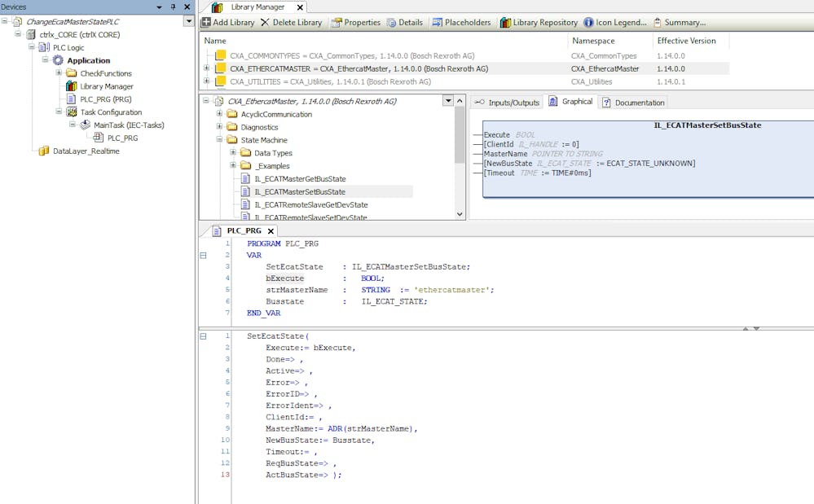Open Library Manager in the device tree
The image size is (814, 504).
pyautogui.click(x=106, y=86)
